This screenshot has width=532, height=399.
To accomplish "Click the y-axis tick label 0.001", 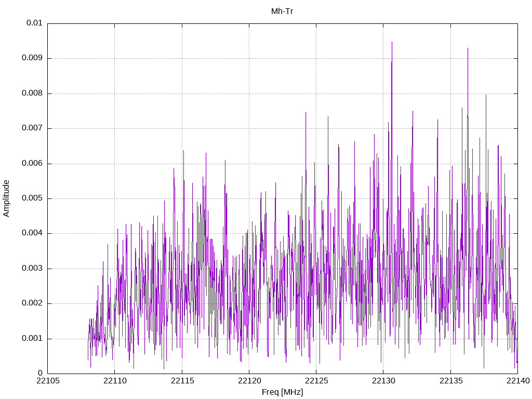I will tap(32, 338).
